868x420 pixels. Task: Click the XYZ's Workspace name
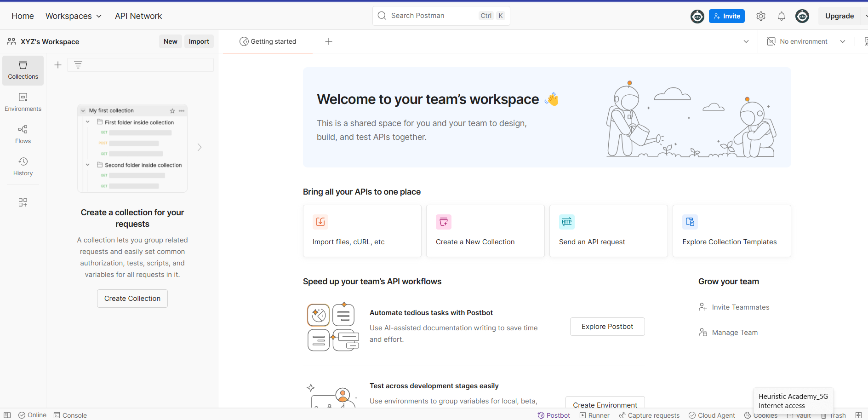click(x=50, y=41)
